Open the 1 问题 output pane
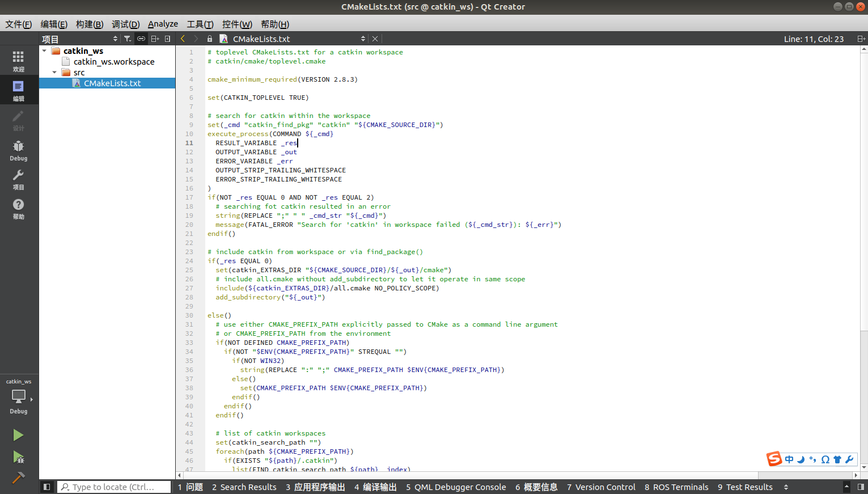This screenshot has height=494, width=868. click(190, 487)
